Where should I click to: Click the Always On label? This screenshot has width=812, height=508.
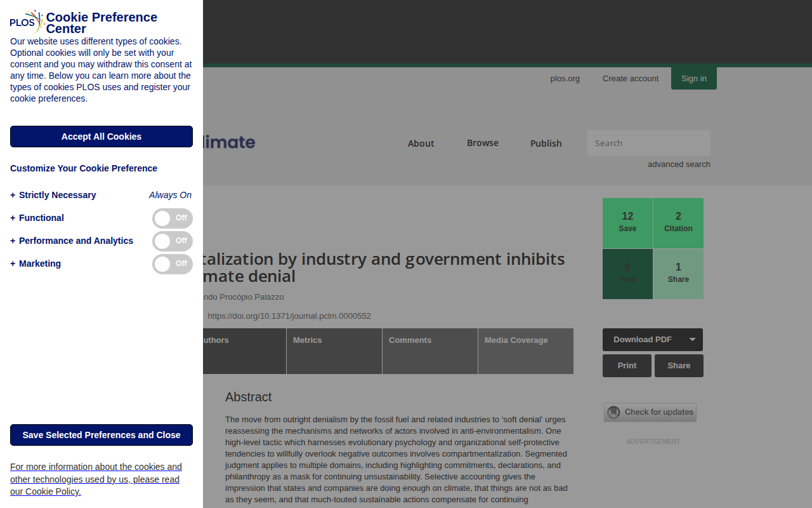(170, 195)
